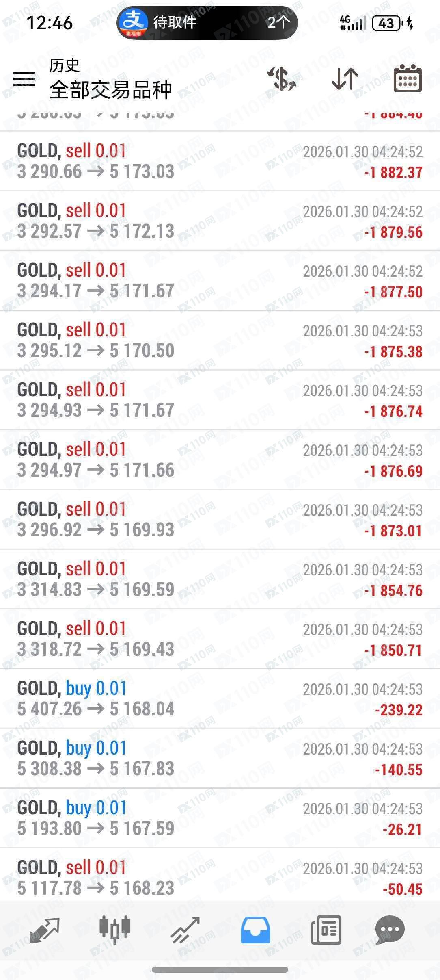Tap the battery indicator in status bar
Viewport: 440px width, 980px height.
pyautogui.click(x=386, y=23)
